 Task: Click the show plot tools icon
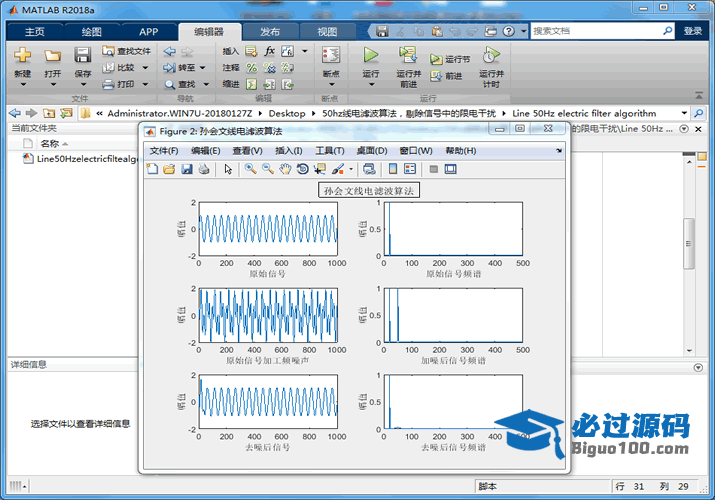451,169
